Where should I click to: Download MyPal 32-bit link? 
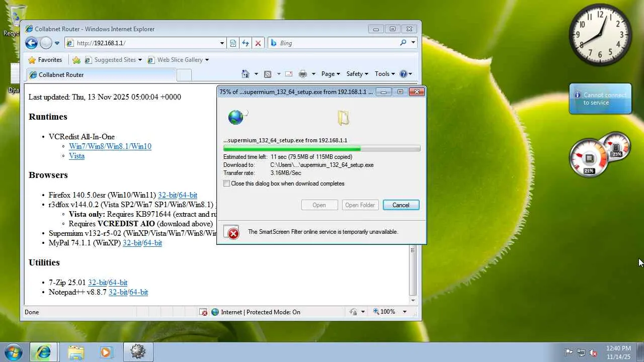[x=132, y=243]
